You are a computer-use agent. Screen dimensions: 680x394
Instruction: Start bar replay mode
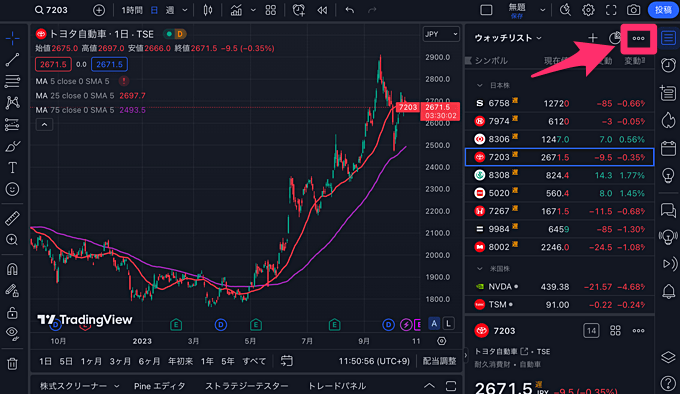coord(322,10)
